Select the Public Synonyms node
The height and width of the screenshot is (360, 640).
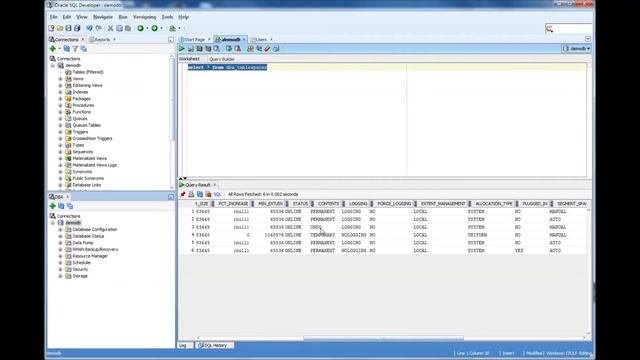point(88,178)
